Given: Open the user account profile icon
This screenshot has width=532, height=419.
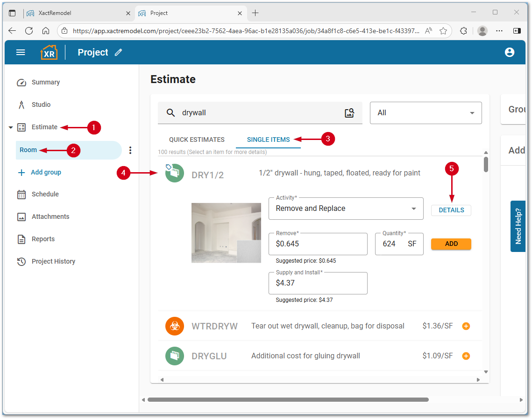Looking at the screenshot, I should click(510, 52).
